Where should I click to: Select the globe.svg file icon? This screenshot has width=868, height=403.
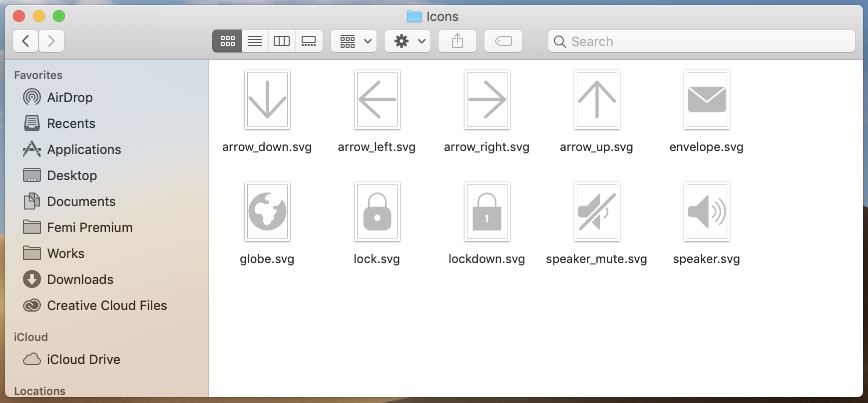[x=267, y=211]
